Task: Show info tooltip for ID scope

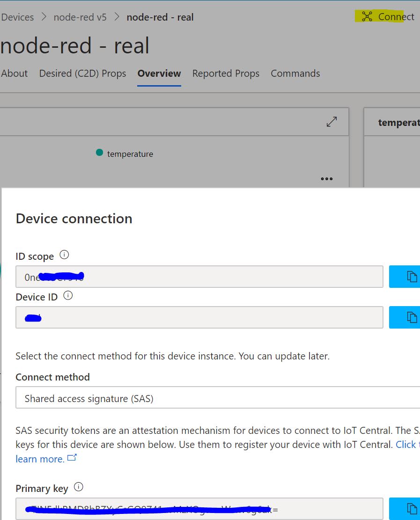Action: click(x=65, y=255)
